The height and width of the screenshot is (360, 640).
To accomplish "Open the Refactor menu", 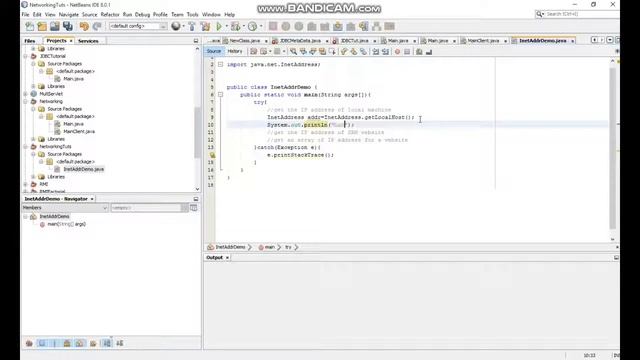I will [110, 14].
